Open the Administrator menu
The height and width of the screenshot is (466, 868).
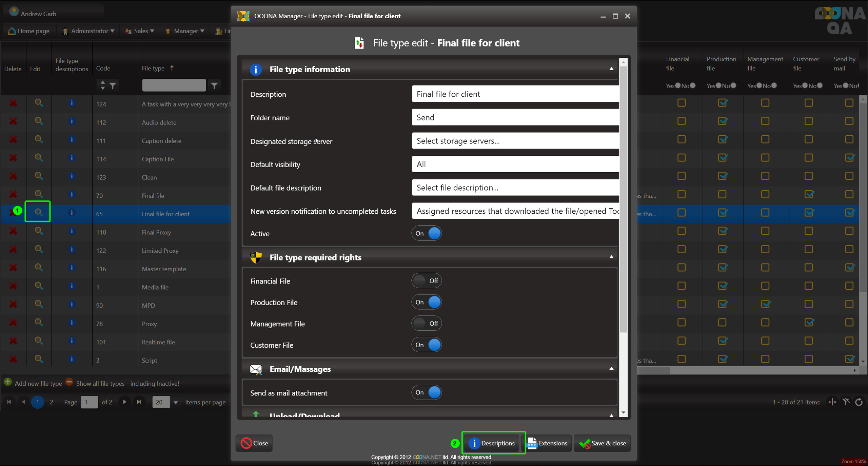(89, 31)
